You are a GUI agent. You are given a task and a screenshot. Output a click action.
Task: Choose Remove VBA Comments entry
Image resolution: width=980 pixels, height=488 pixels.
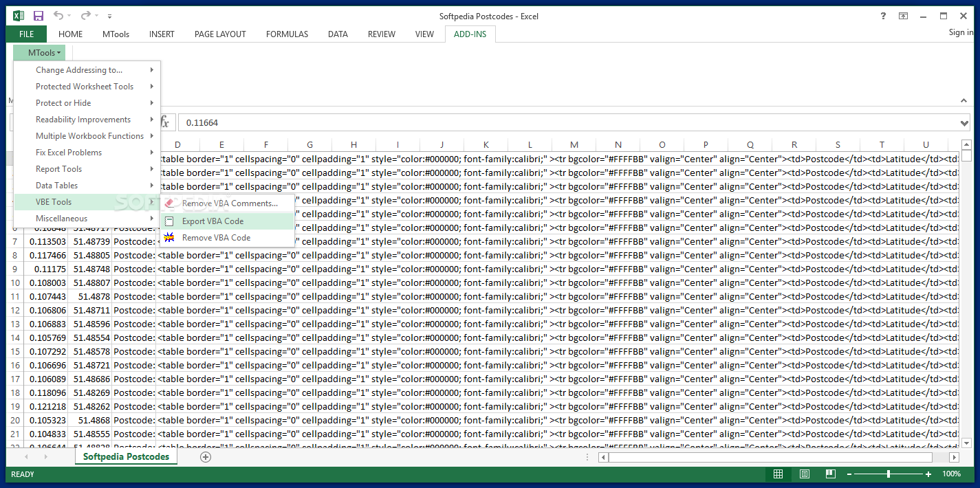[x=228, y=203]
